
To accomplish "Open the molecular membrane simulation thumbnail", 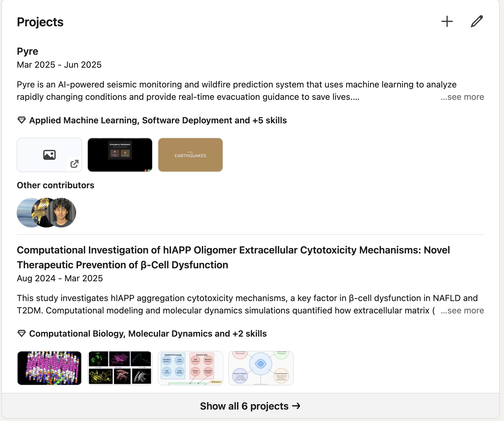I will 49,368.
